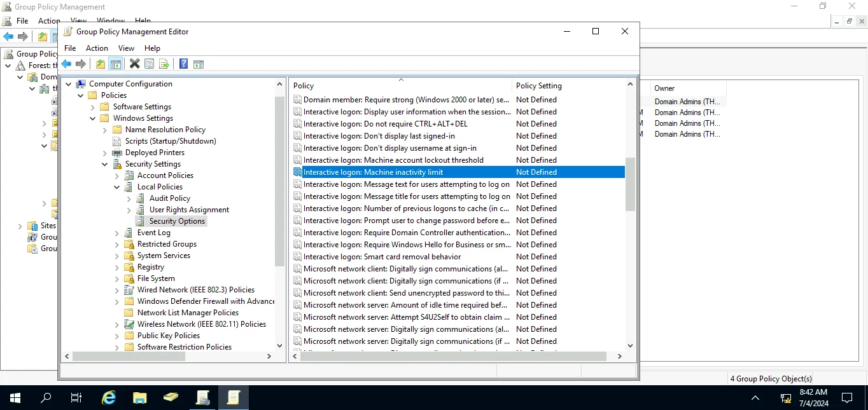This screenshot has height=410, width=868.
Task: Select Restricted Groups in the tree
Action: pos(167,244)
